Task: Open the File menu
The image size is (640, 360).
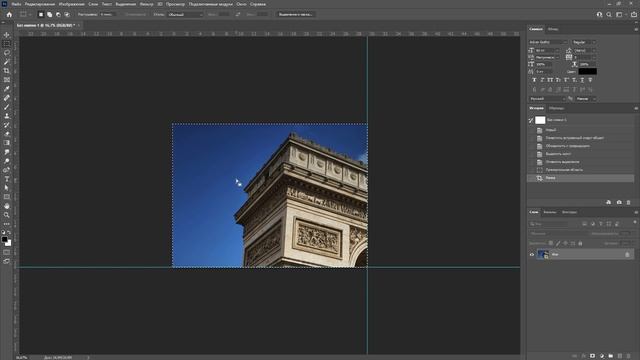Action: click(x=16, y=4)
